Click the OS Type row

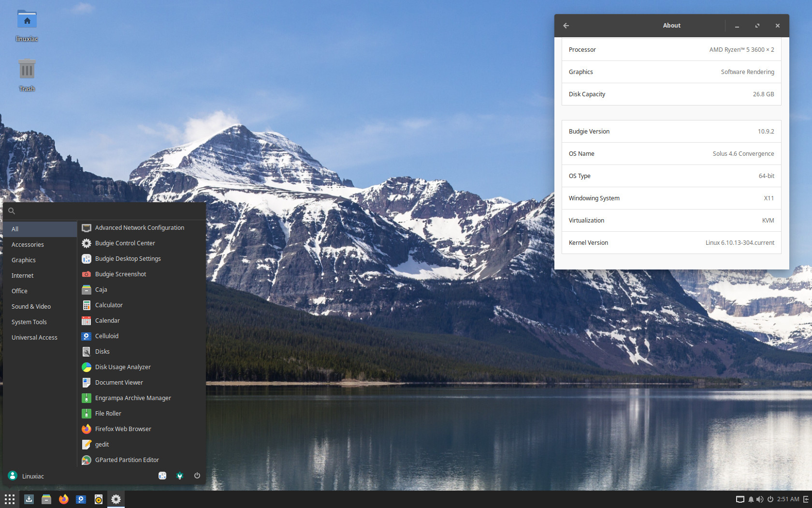(x=671, y=176)
